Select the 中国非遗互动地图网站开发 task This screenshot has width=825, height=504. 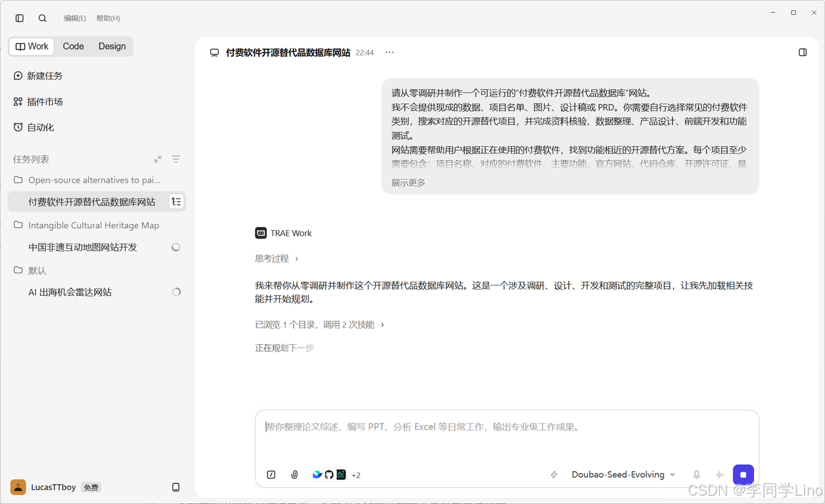pyautogui.click(x=97, y=247)
